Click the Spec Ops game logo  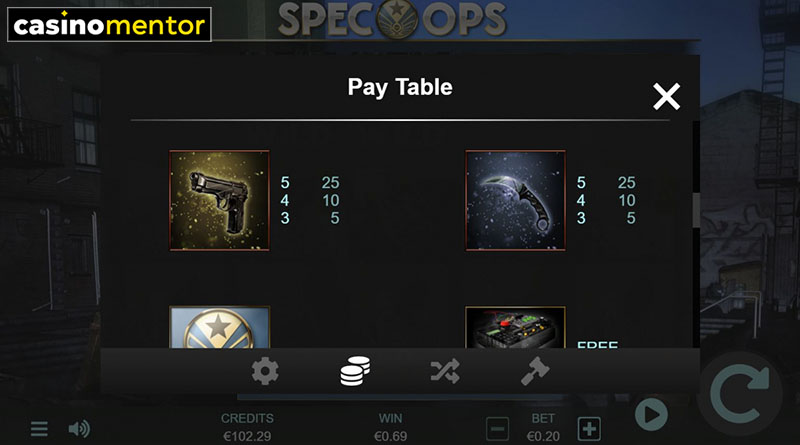[392, 19]
